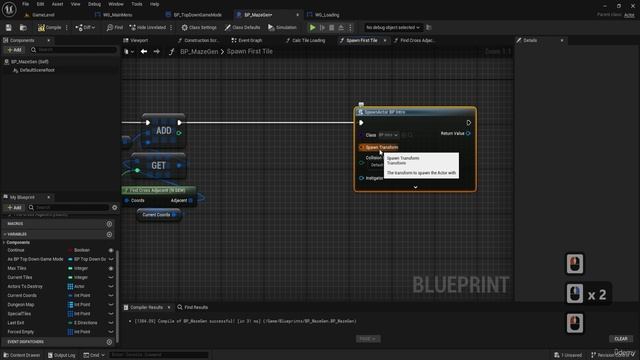Add a new event dispatcher plus icon
The height and width of the screenshot is (360, 640).
pyautogui.click(x=109, y=342)
